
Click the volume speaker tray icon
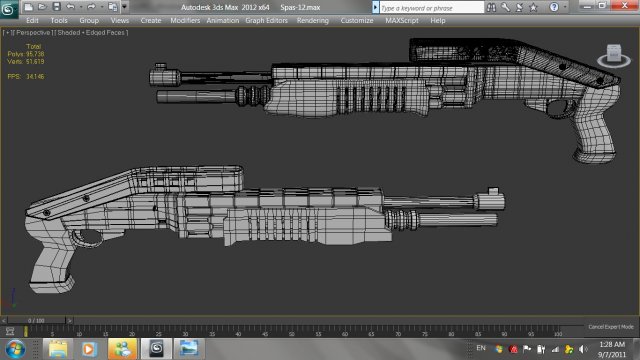pyautogui.click(x=583, y=349)
